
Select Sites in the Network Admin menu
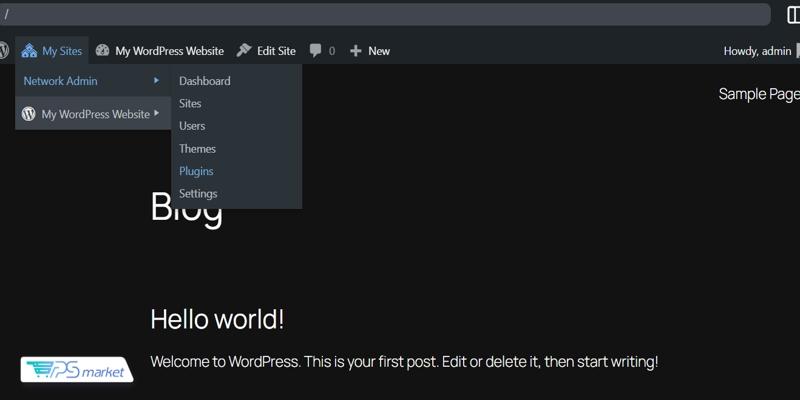190,104
